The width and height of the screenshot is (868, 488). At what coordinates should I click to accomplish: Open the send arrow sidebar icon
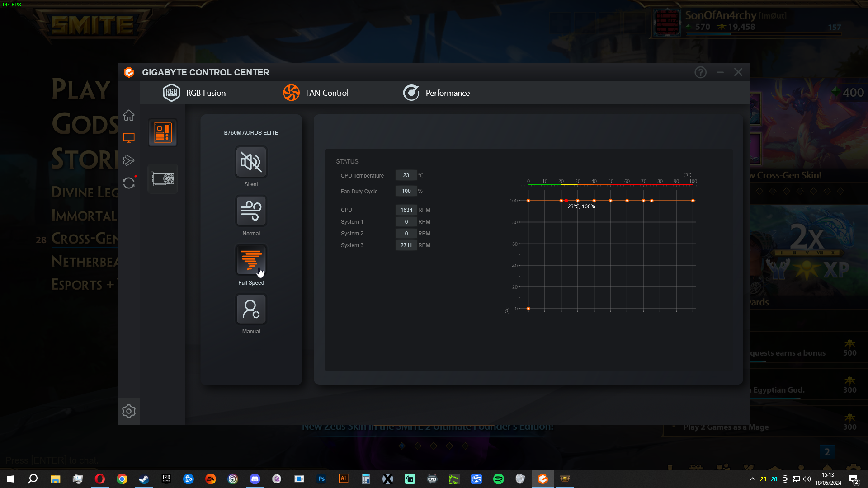point(129,160)
